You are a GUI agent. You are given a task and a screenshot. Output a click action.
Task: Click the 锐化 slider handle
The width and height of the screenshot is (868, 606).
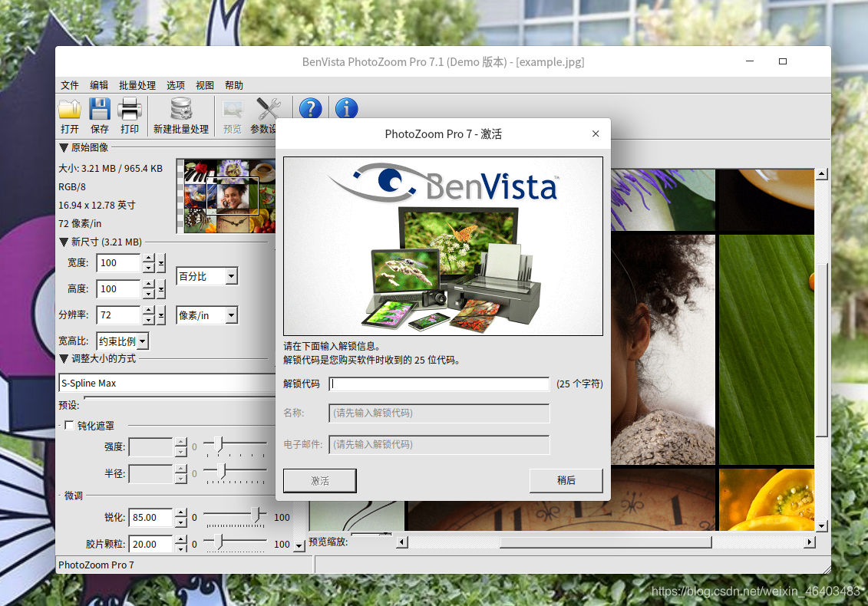coord(256,515)
